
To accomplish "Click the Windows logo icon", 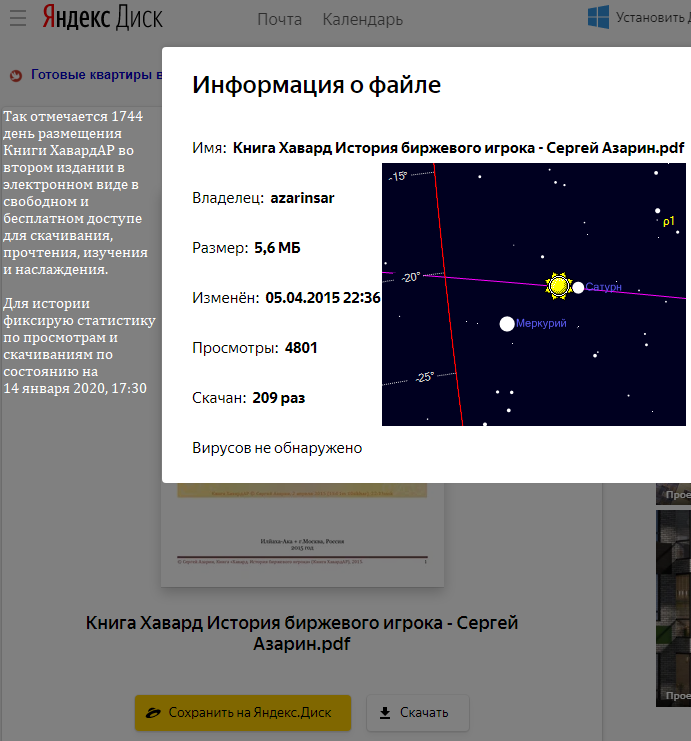I will click(x=599, y=17).
